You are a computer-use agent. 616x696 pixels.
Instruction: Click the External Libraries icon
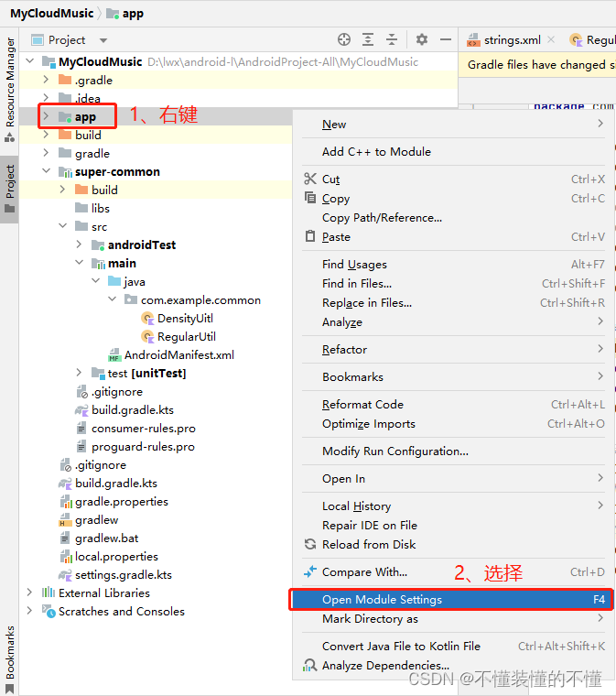[x=49, y=593]
